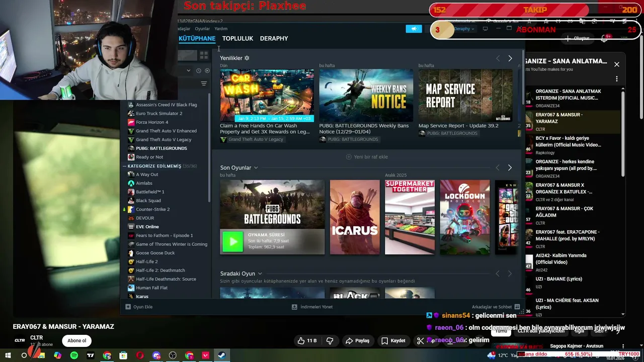Open the Arkadaşlar ve Sohbet chat icon

[517, 307]
